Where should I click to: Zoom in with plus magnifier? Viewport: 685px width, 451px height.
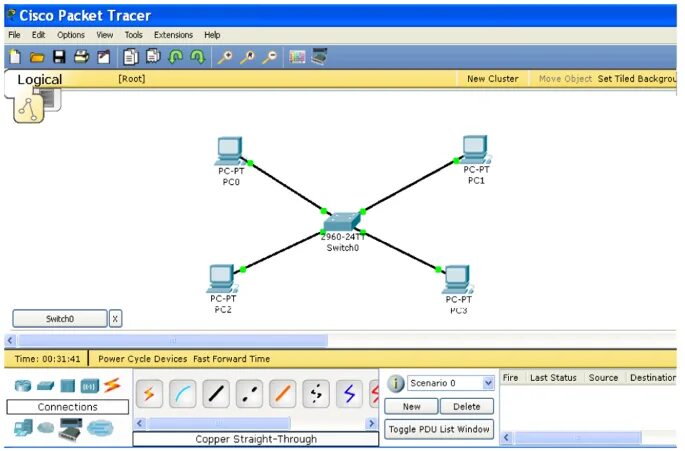click(x=225, y=57)
